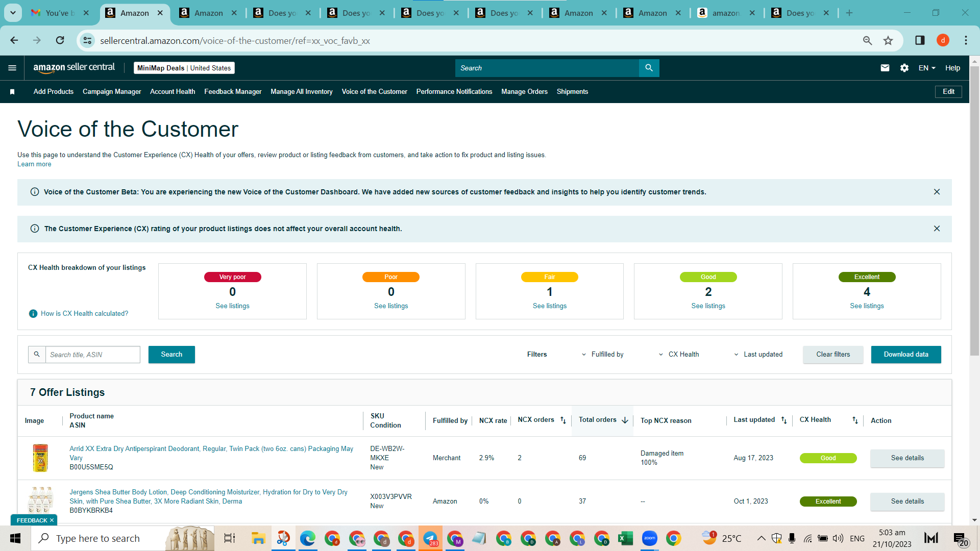Click the Help link in header
The image size is (980, 551).
pos(952,68)
